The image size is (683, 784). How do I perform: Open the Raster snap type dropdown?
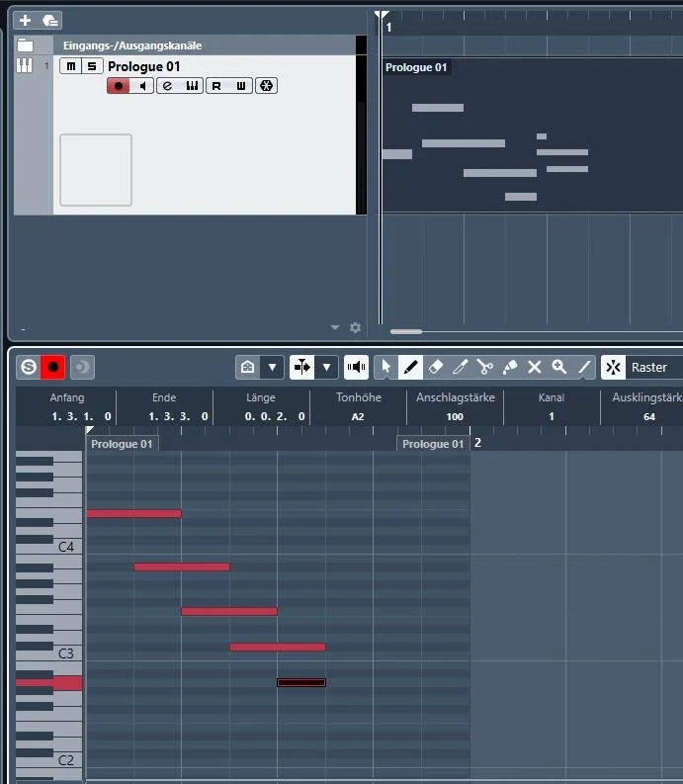654,367
